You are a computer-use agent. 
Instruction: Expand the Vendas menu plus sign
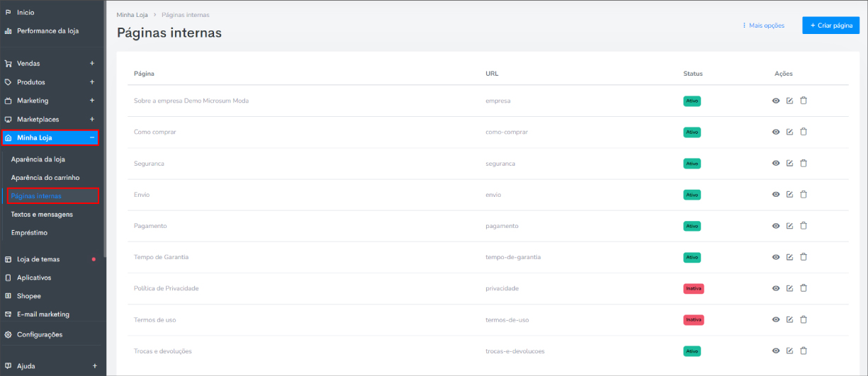click(92, 64)
